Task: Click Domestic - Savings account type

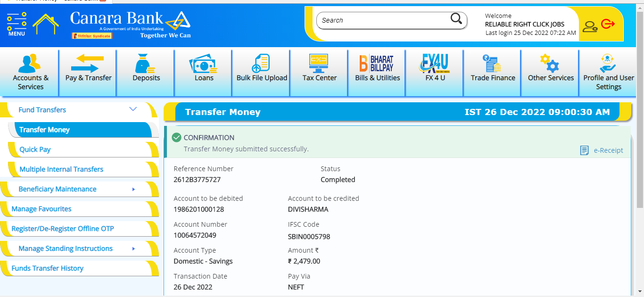Action: tap(203, 261)
